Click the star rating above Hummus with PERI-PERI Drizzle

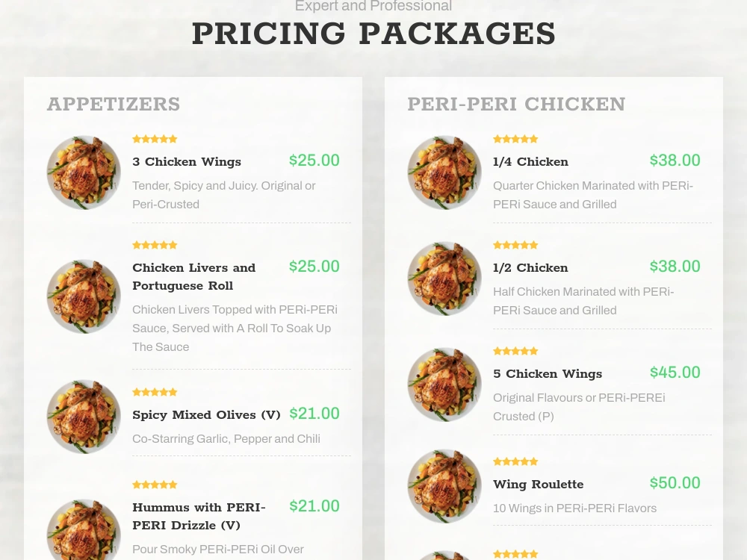tap(155, 485)
